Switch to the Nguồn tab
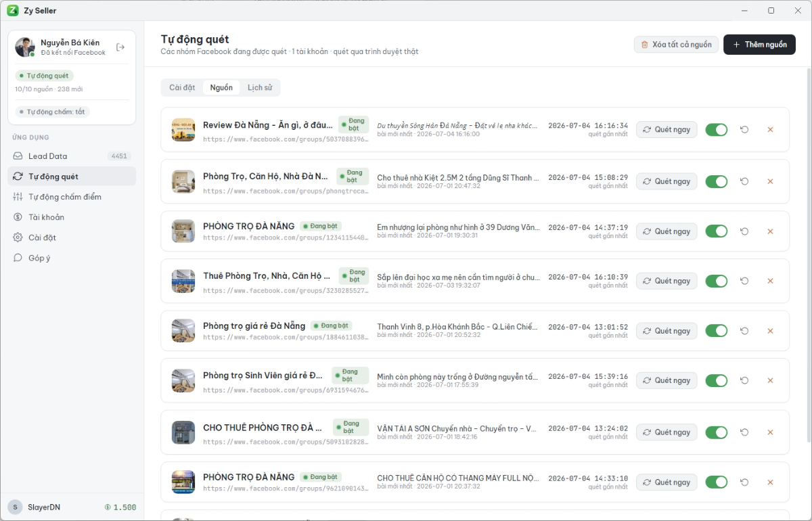812x521 pixels. [221, 87]
